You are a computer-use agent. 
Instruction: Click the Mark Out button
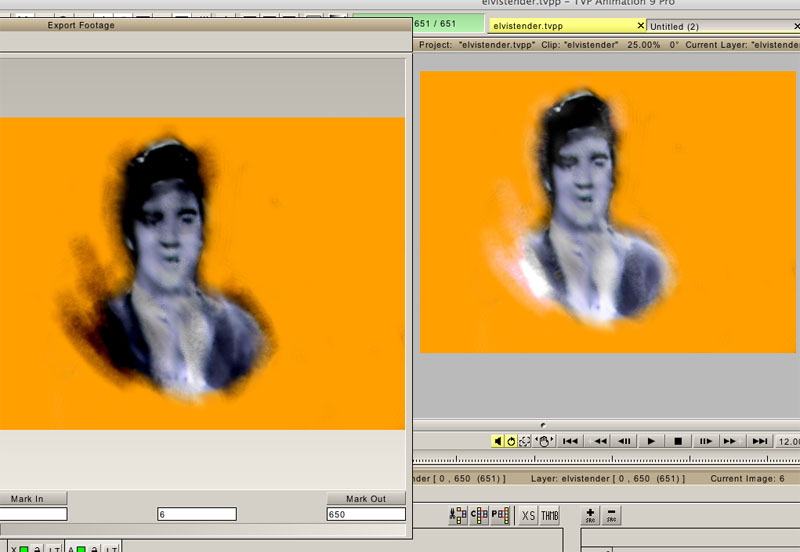coord(366,498)
